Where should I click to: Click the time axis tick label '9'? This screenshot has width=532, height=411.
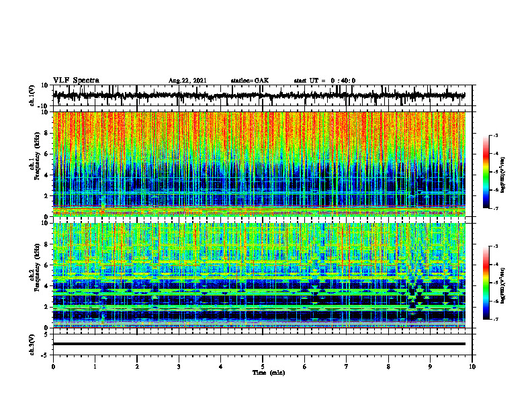(x=430, y=367)
